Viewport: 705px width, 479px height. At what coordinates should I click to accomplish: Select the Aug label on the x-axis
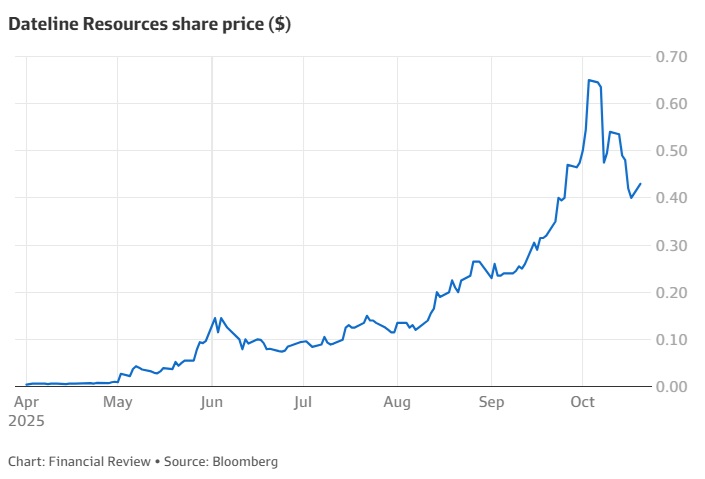click(x=397, y=403)
